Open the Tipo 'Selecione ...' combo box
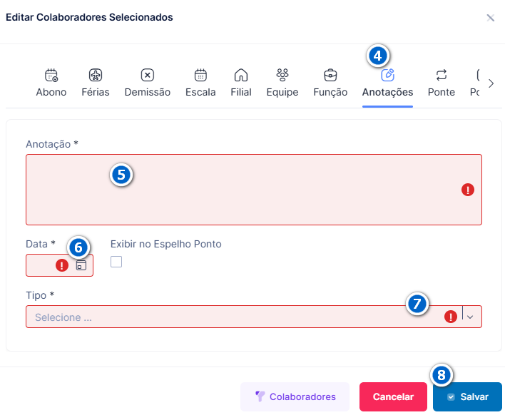Image resolution: width=505 pixels, height=420 pixels. tap(254, 317)
